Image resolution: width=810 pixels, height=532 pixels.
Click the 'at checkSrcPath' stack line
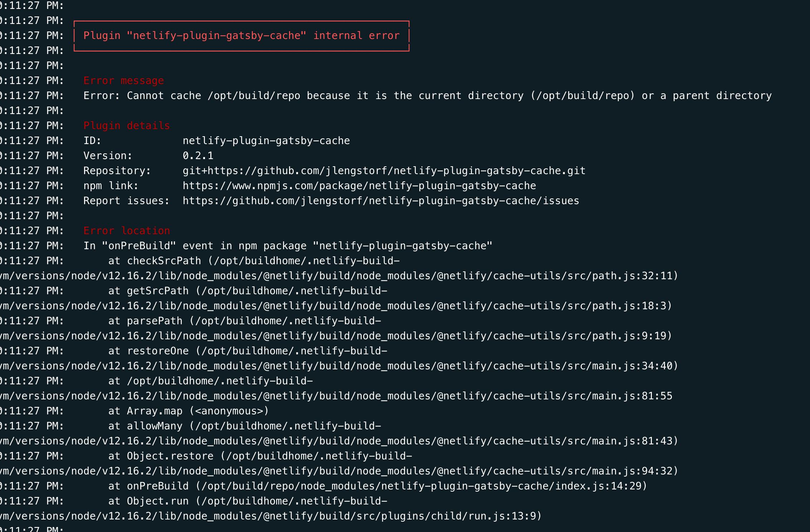pos(254,261)
